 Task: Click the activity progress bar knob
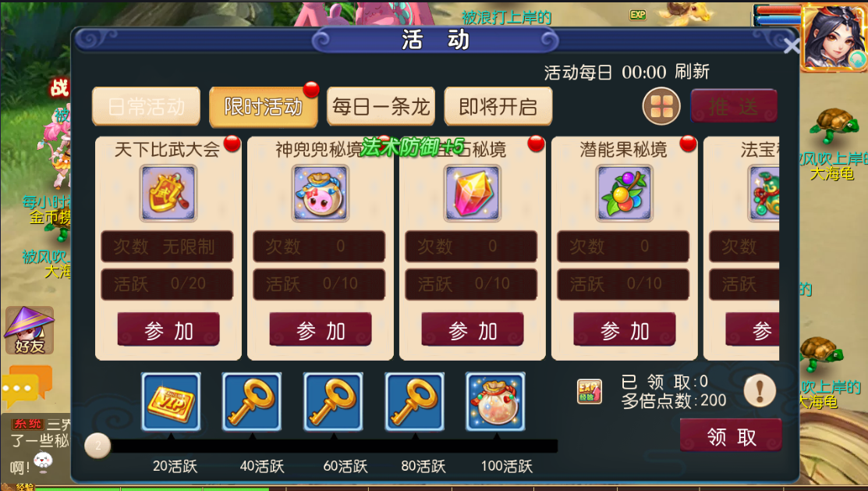click(x=98, y=446)
